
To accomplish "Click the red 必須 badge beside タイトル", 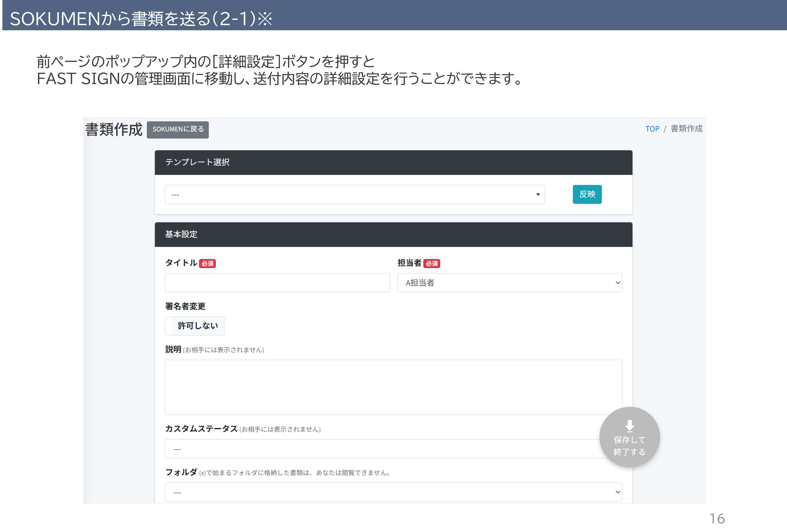I will click(x=207, y=264).
